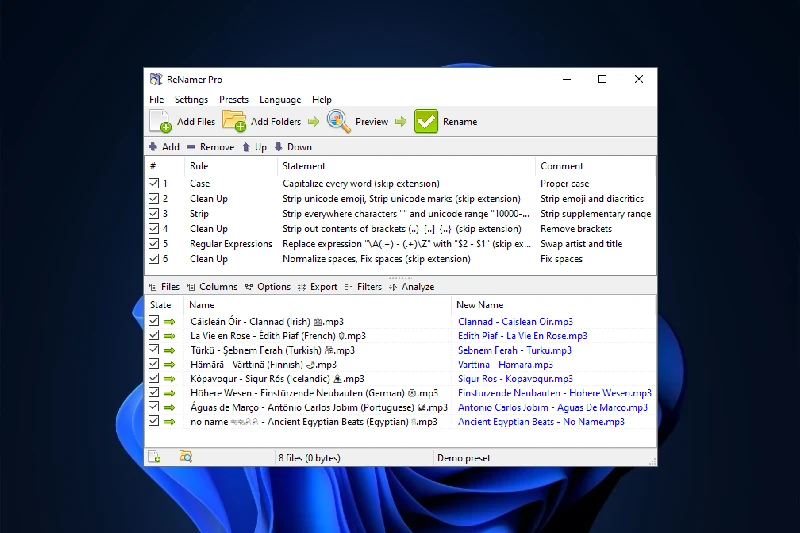This screenshot has height=533, width=800.
Task: Open the Language menu
Action: tap(280, 99)
